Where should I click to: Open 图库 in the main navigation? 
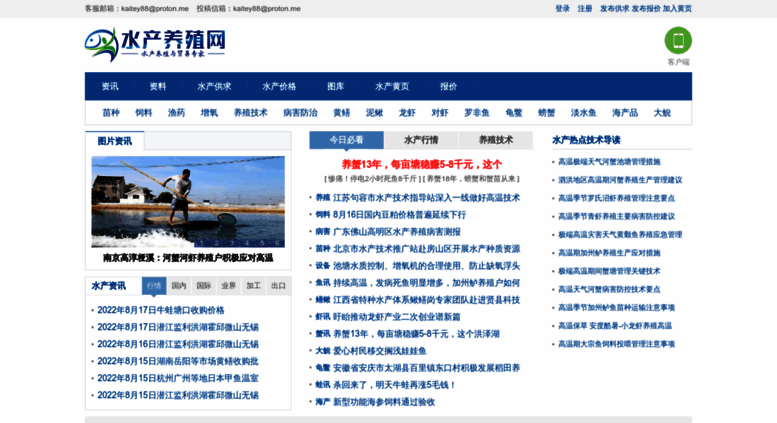pyautogui.click(x=335, y=86)
